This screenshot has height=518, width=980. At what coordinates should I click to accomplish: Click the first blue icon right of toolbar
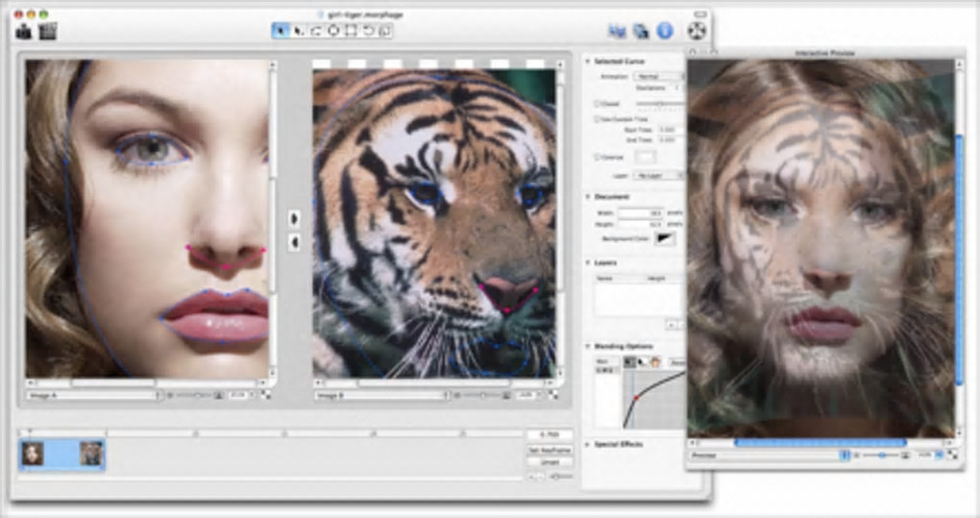click(618, 31)
